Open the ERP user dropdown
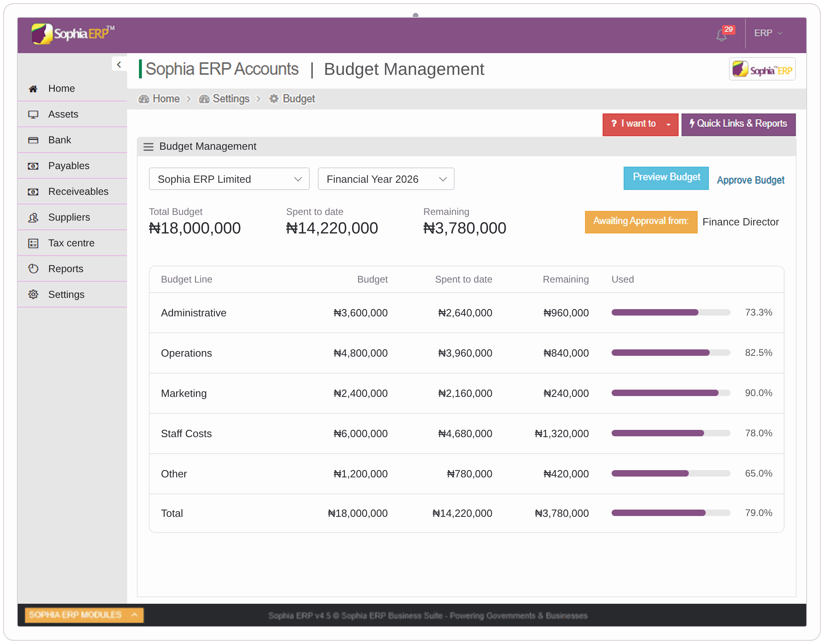Image resolution: width=824 pixels, height=644 pixels. coord(768,33)
